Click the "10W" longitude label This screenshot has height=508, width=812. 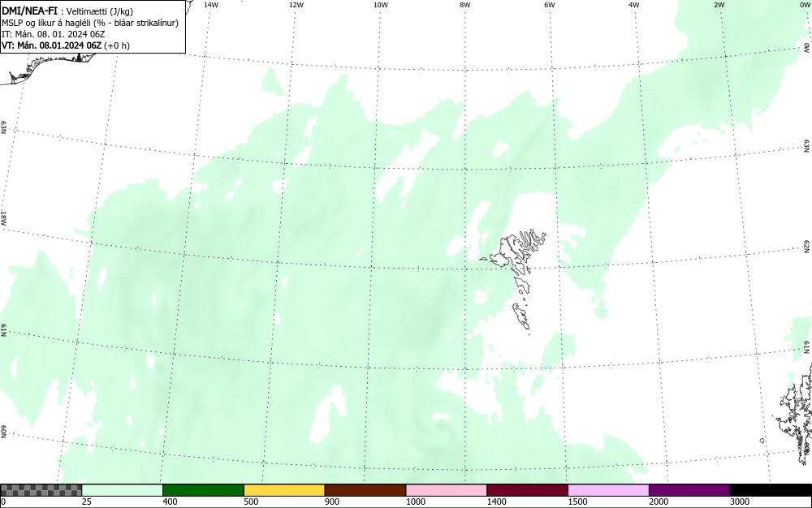381,5
